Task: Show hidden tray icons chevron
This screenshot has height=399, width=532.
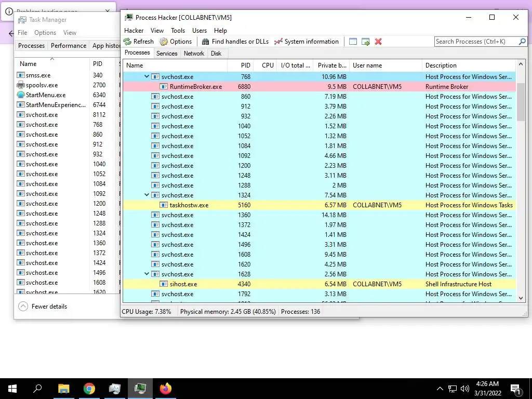Action: coord(440,389)
